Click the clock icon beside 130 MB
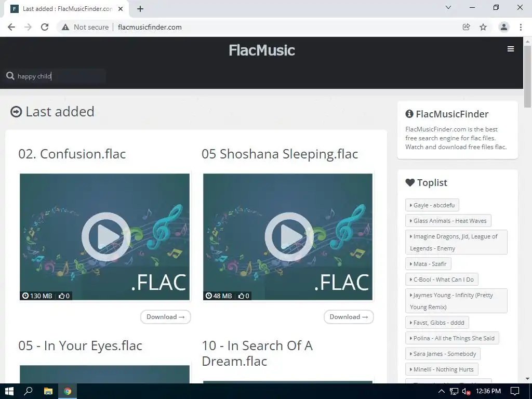The image size is (532, 399). coord(25,296)
